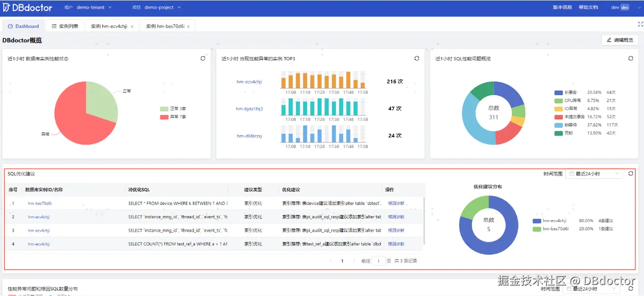Click the DBdoctor logo
Viewport: 644px width, 296px height.
(28, 7)
